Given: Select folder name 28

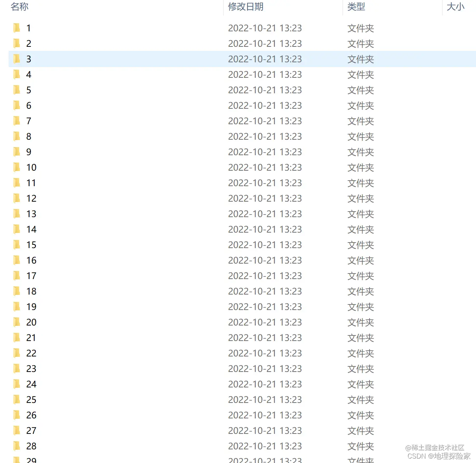Looking at the screenshot, I should 31,446.
